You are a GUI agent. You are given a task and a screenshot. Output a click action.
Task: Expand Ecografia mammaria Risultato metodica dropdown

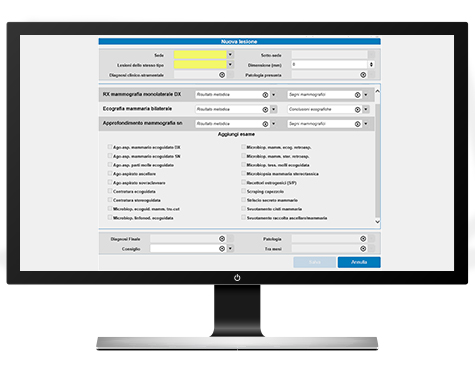(x=274, y=109)
